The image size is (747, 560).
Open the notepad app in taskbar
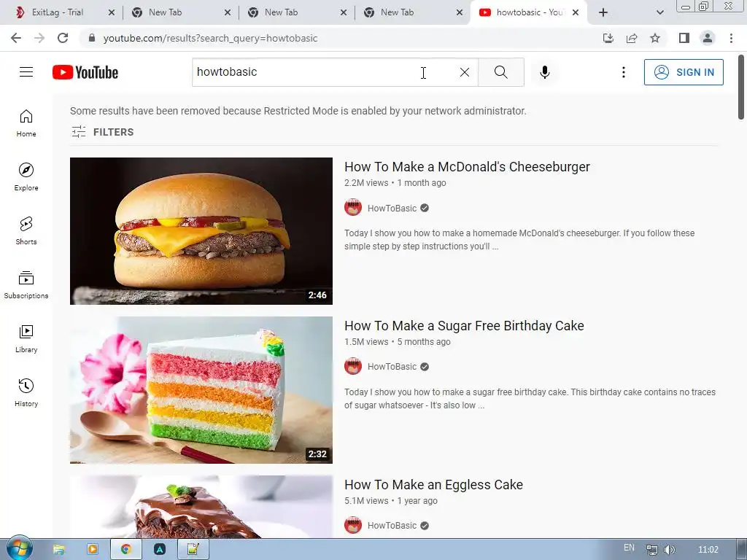click(193, 550)
